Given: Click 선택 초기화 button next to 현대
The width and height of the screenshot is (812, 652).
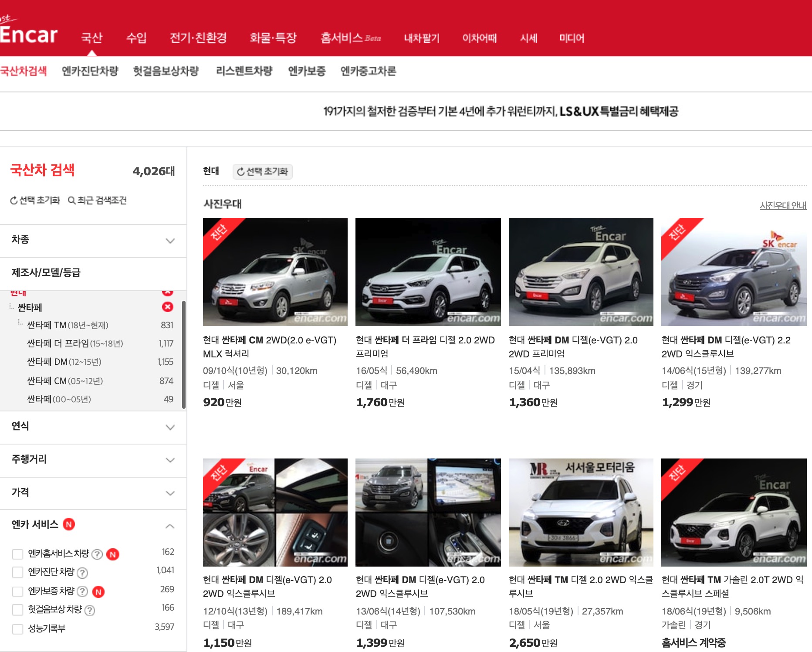Looking at the screenshot, I should click(x=263, y=171).
